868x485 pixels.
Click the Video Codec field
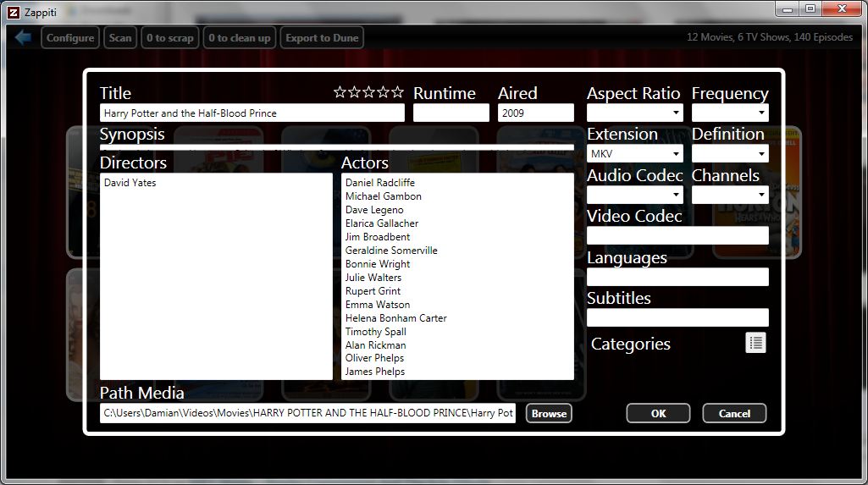(x=677, y=235)
